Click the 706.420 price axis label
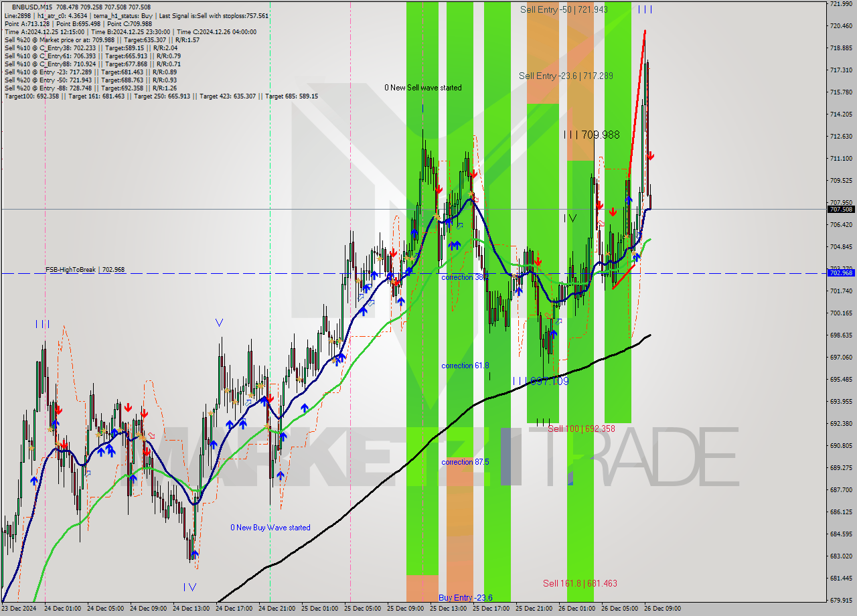 point(841,225)
